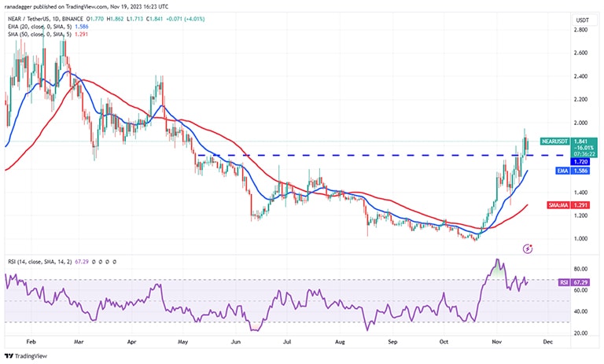
Task: Click the blue EMA 1.586 axis label
Action: pos(573,171)
